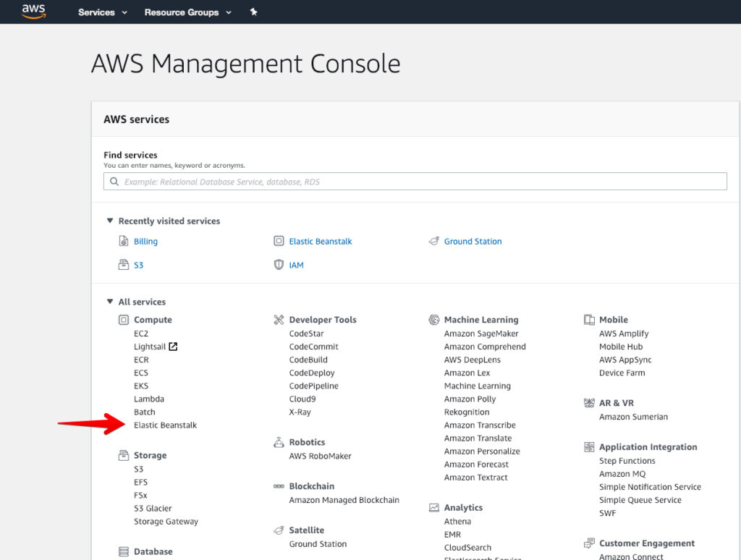The height and width of the screenshot is (560, 741).
Task: Open Athena under Analytics
Action: coord(457,521)
